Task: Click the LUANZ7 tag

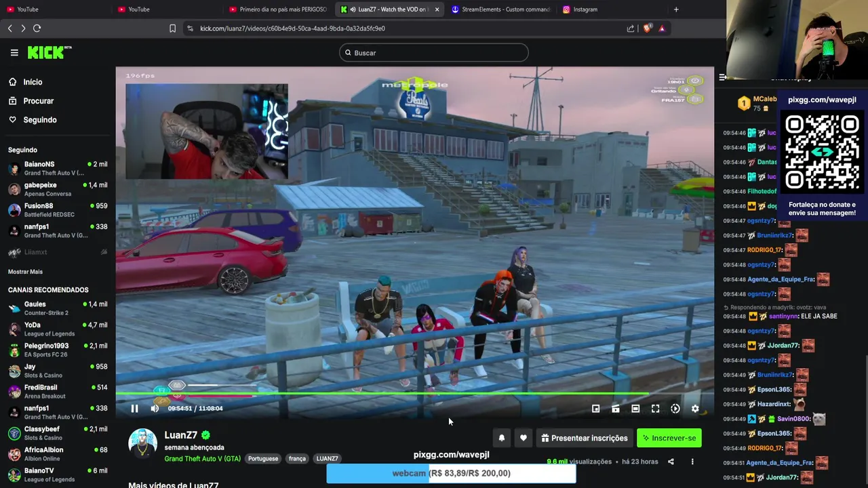Action: pyautogui.click(x=327, y=459)
